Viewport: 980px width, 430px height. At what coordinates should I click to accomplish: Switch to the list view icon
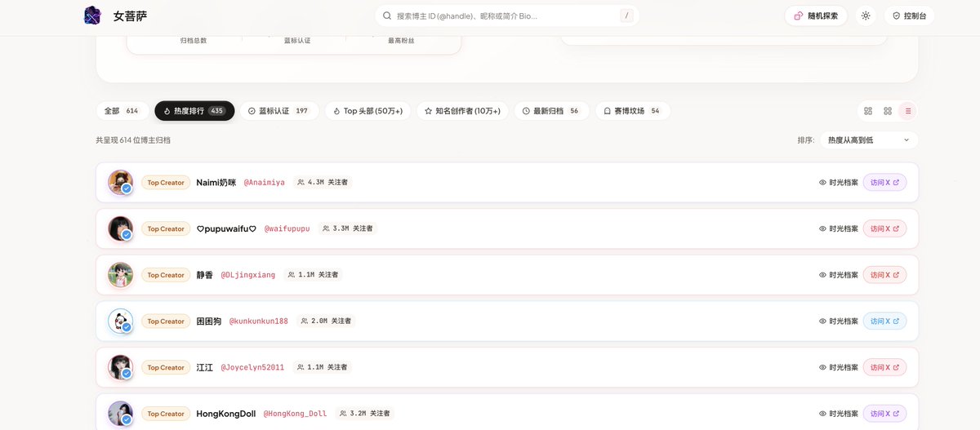(907, 111)
